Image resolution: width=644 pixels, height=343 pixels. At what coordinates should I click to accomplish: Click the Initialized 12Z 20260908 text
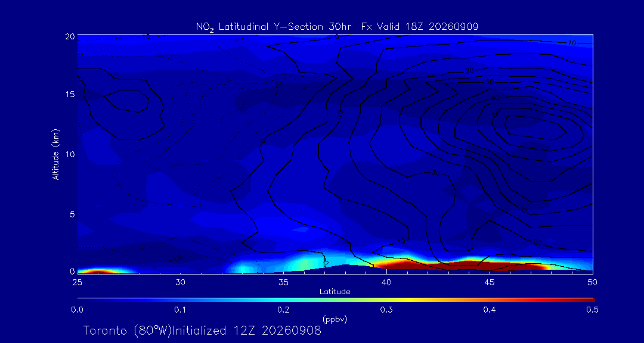(246, 330)
